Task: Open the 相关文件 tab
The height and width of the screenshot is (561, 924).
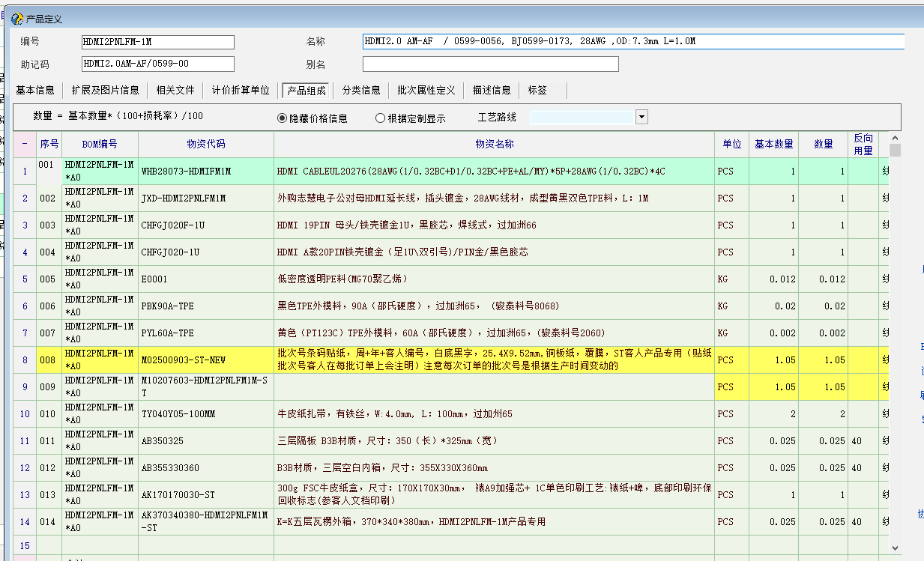Action: [175, 91]
